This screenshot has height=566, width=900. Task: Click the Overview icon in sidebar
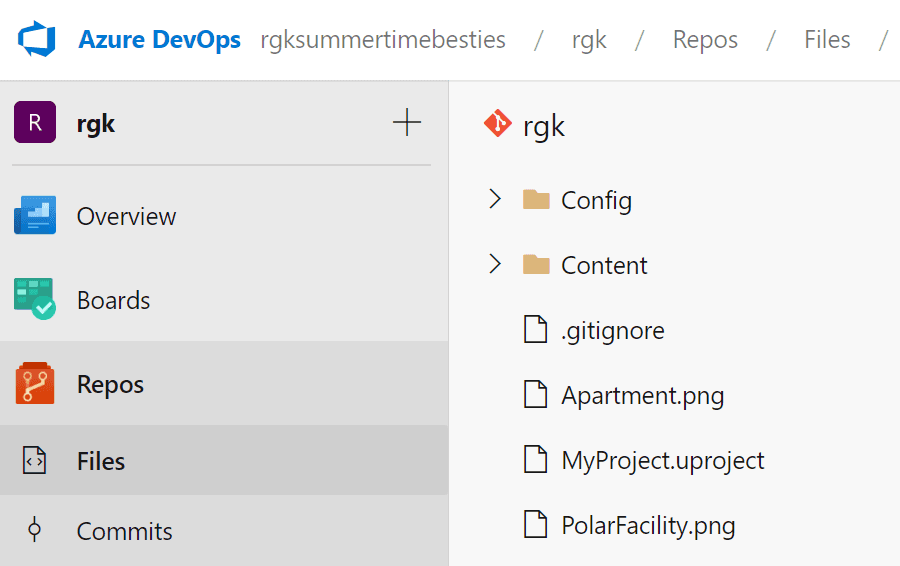[x=35, y=215]
